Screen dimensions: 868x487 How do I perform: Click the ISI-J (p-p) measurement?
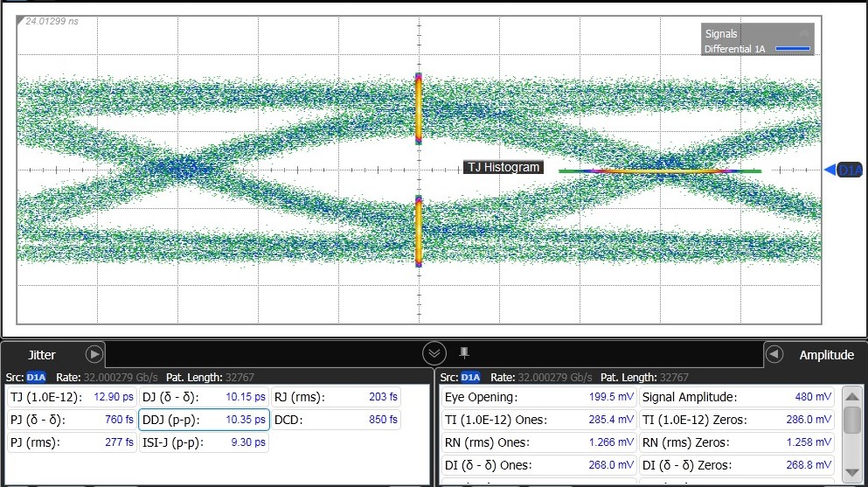[204, 442]
